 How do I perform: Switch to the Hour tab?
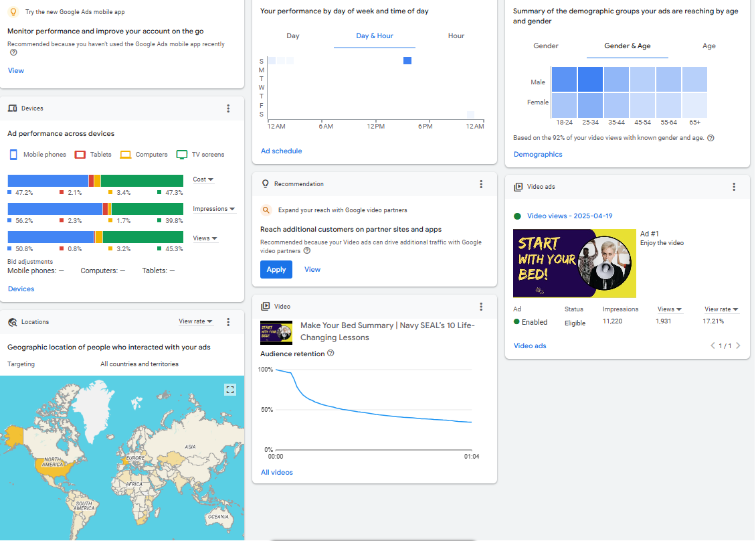[x=456, y=36]
